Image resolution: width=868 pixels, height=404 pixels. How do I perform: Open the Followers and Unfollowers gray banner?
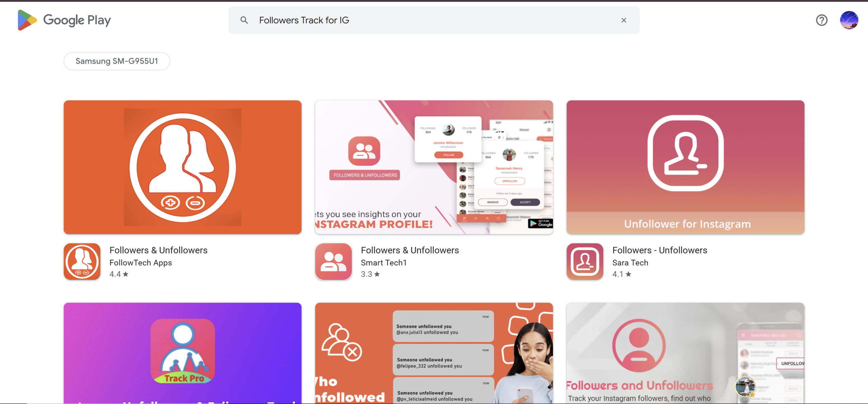click(x=685, y=353)
